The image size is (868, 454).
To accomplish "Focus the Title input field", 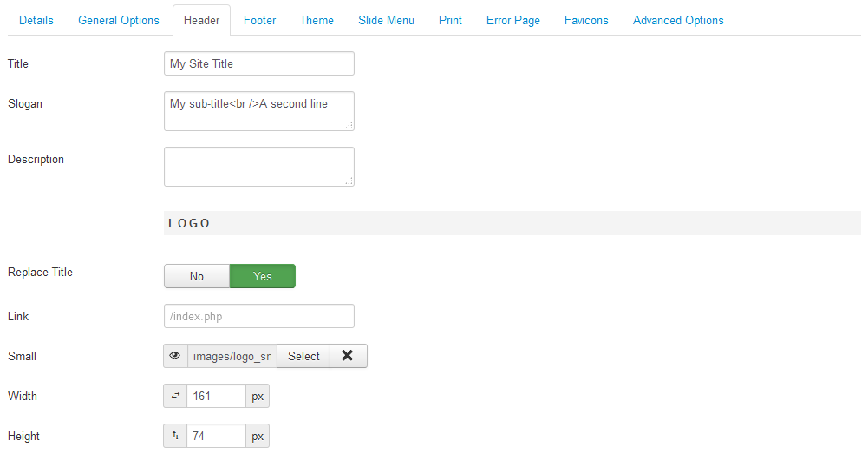I will [x=259, y=63].
